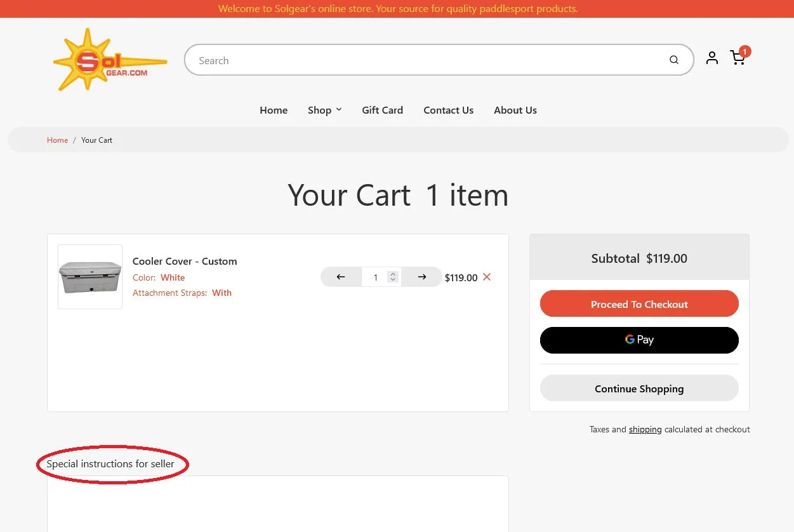Click the welcome announcement banner text
Image resolution: width=794 pixels, height=532 pixels.
398,9
